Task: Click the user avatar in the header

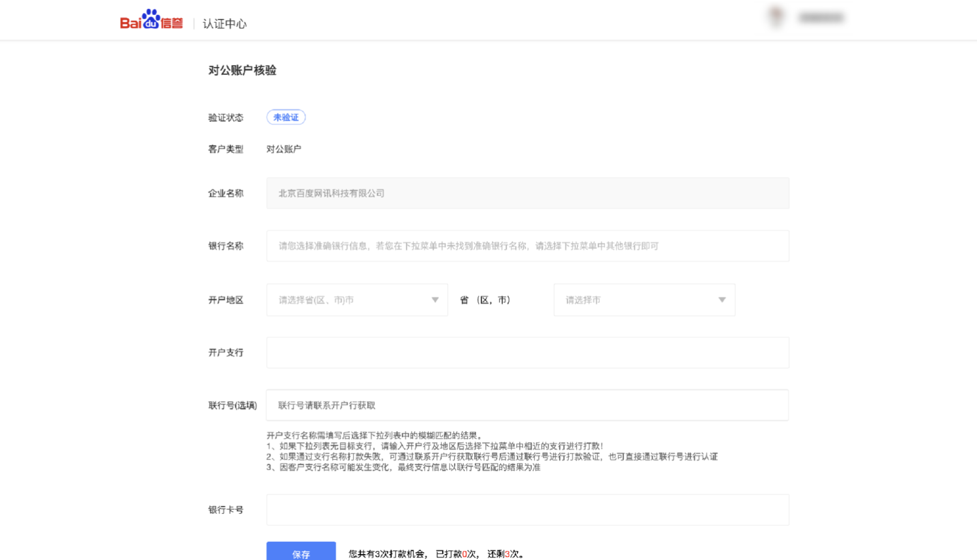Action: [775, 17]
